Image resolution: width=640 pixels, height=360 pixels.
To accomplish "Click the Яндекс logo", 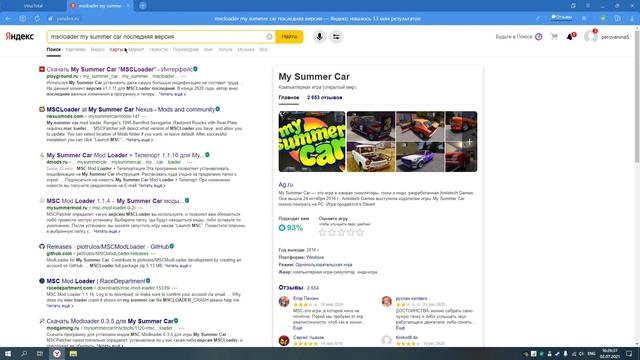I will click(19, 36).
